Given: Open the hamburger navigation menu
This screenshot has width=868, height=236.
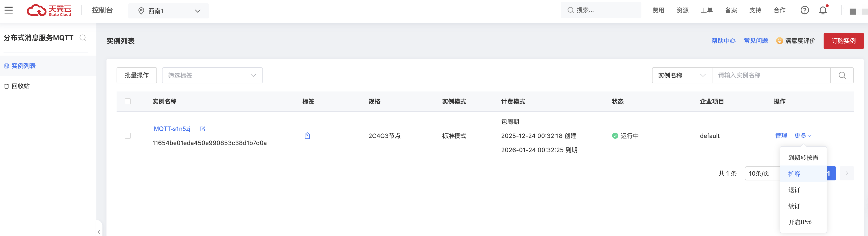Looking at the screenshot, I should click(x=9, y=10).
